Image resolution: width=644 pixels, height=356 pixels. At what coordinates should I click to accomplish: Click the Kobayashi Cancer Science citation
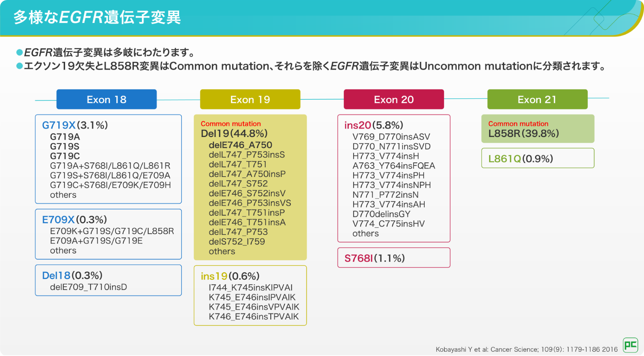point(527,349)
